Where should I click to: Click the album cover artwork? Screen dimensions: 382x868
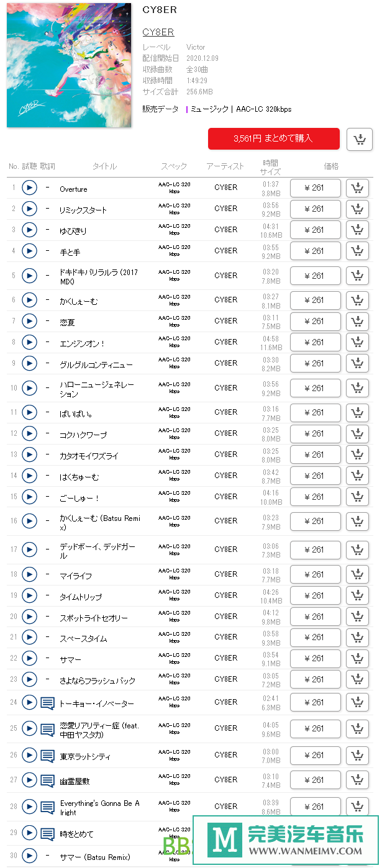69,65
